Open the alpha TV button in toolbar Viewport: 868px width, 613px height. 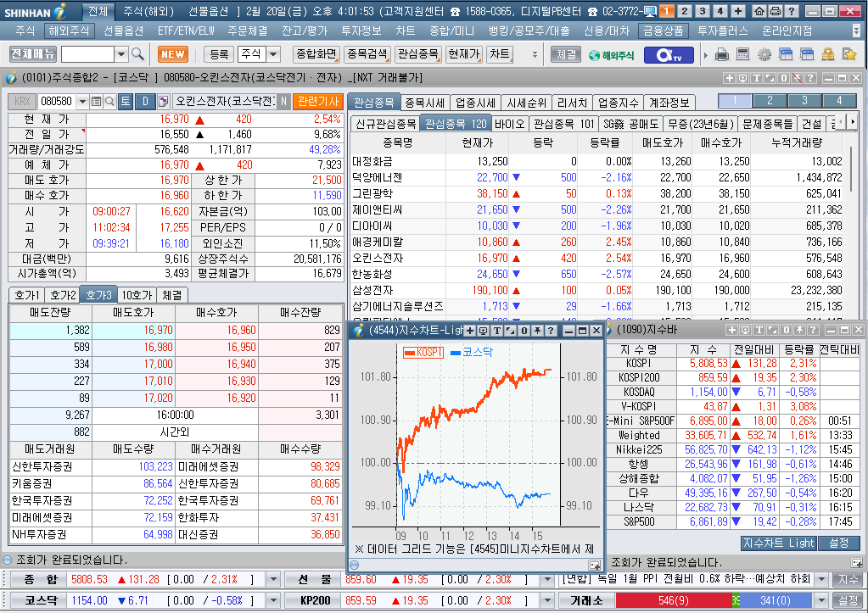pyautogui.click(x=668, y=55)
